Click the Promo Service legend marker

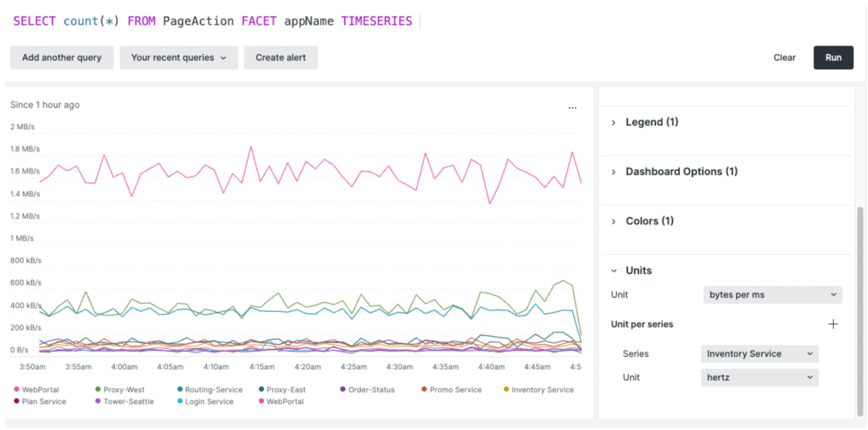424,389
